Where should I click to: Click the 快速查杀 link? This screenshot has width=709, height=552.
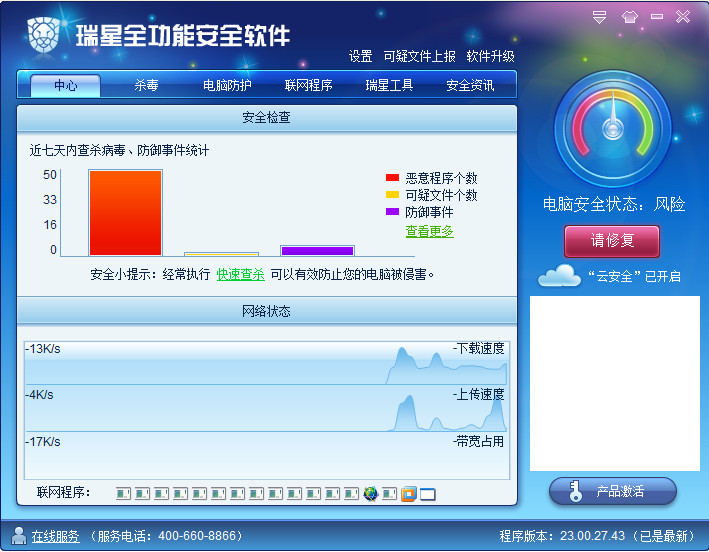(x=241, y=274)
